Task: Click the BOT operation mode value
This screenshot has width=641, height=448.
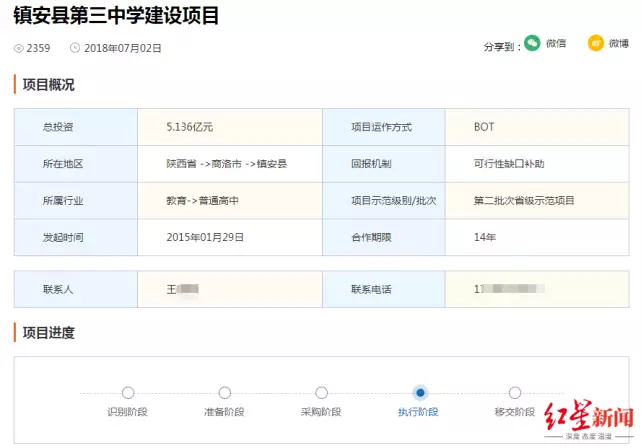Action: click(484, 127)
